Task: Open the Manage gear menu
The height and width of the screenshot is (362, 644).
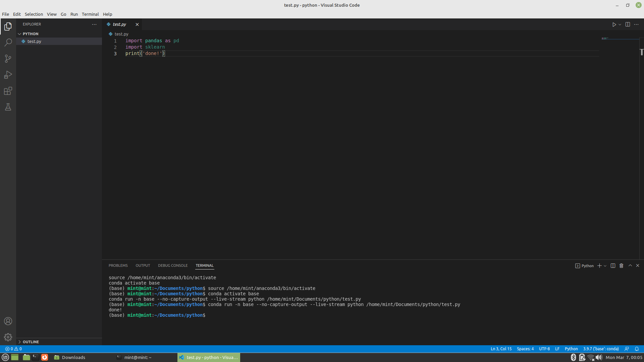Action: tap(8, 337)
